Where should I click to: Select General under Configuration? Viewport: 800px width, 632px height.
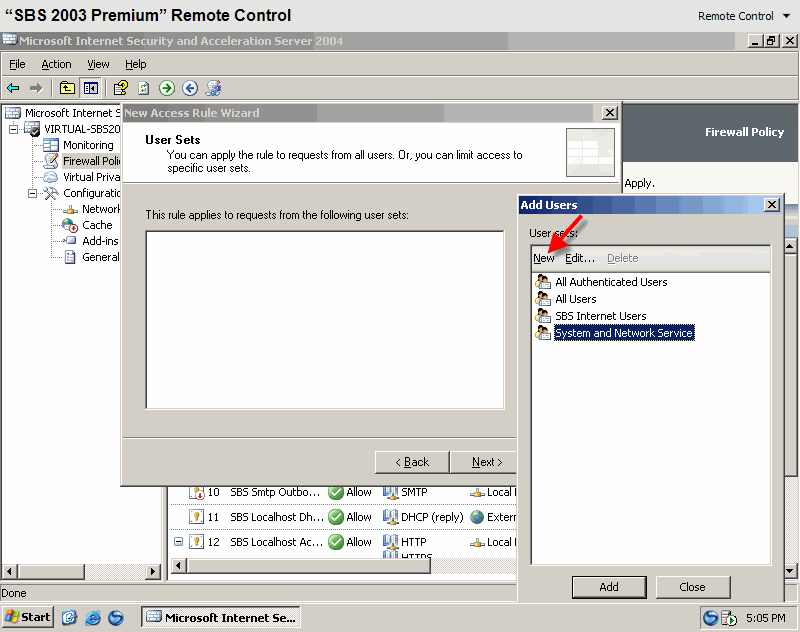click(101, 257)
